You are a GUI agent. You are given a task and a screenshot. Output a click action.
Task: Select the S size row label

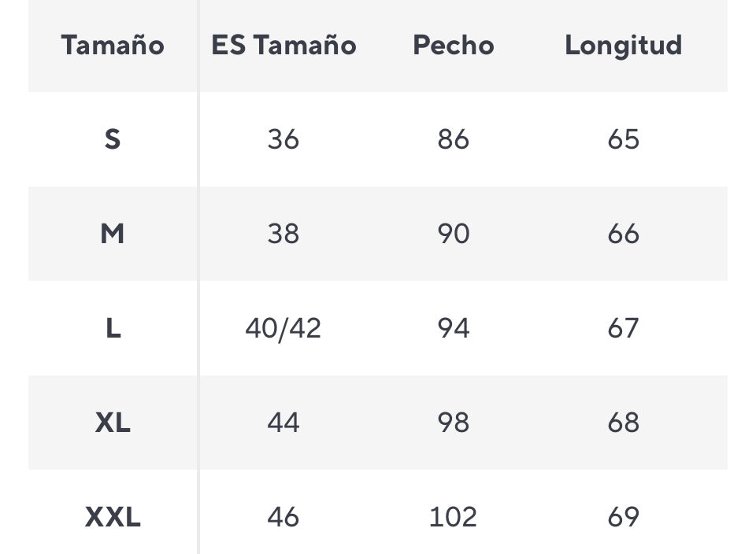coord(113,139)
